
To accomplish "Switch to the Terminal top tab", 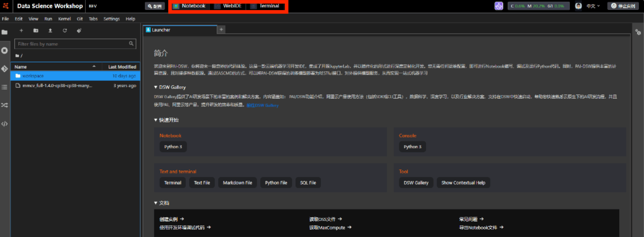I will click(265, 6).
